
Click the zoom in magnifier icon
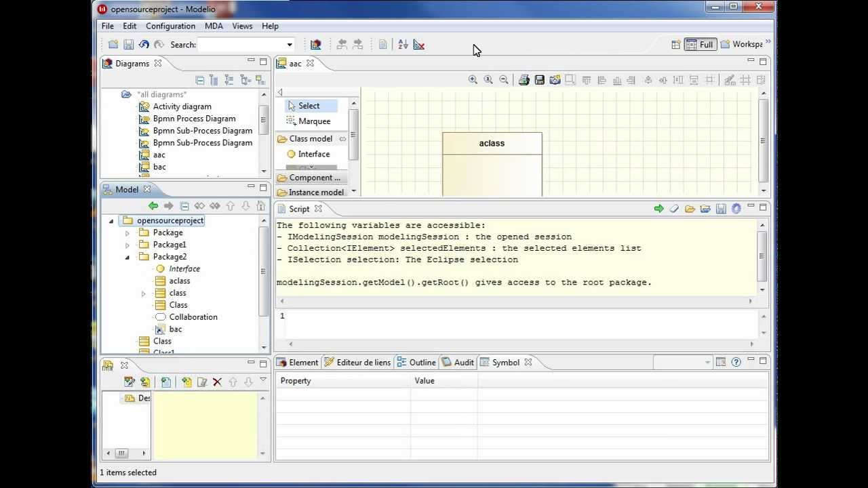click(x=473, y=80)
